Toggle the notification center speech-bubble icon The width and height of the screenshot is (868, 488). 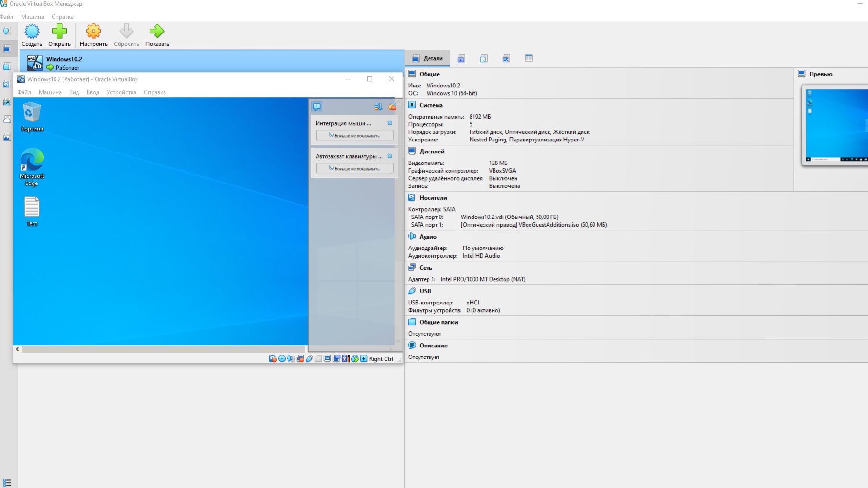click(x=317, y=107)
